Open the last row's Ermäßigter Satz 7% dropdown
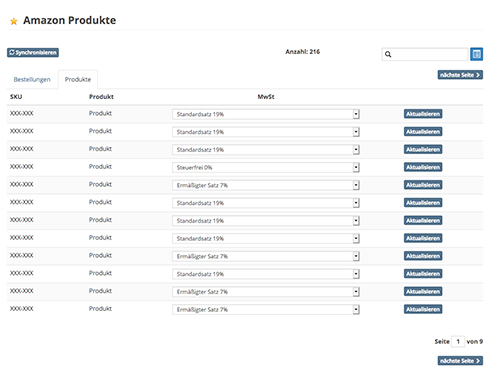Screen dimensions: 500x380 (x=266, y=309)
